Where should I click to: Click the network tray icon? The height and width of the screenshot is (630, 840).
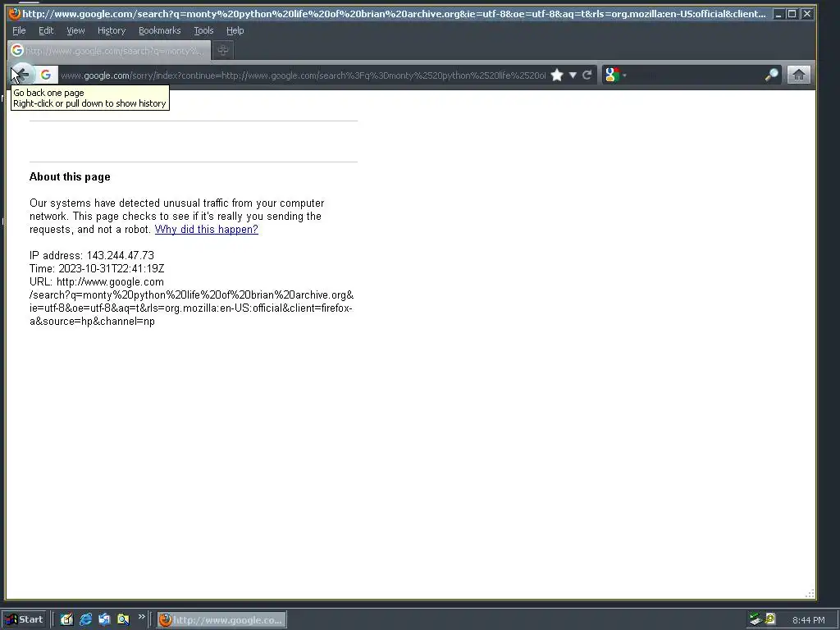click(756, 619)
